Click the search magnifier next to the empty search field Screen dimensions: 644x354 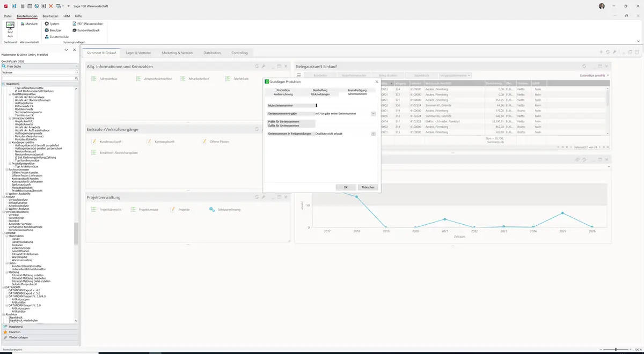click(77, 78)
